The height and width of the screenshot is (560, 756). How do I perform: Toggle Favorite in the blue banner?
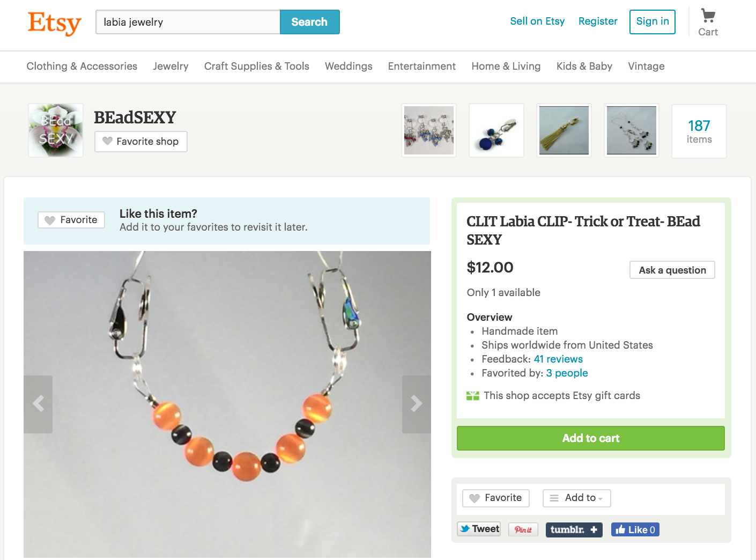(71, 220)
